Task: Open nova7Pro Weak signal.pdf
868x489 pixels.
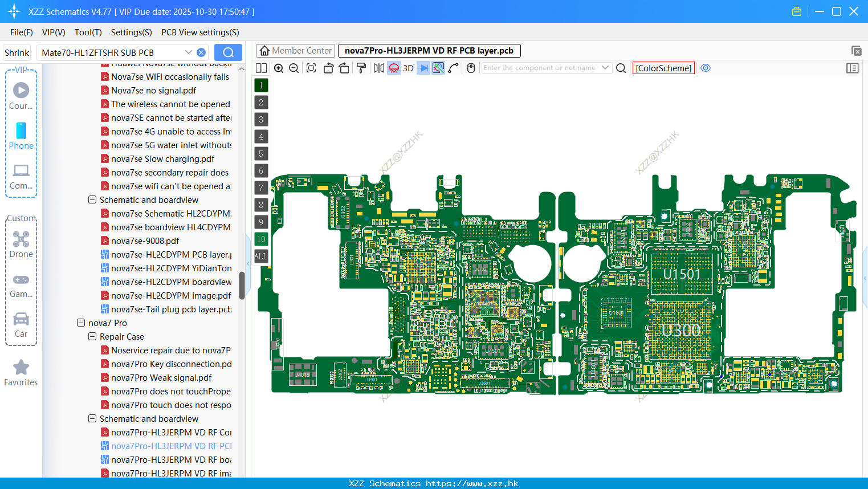Action: (x=161, y=378)
